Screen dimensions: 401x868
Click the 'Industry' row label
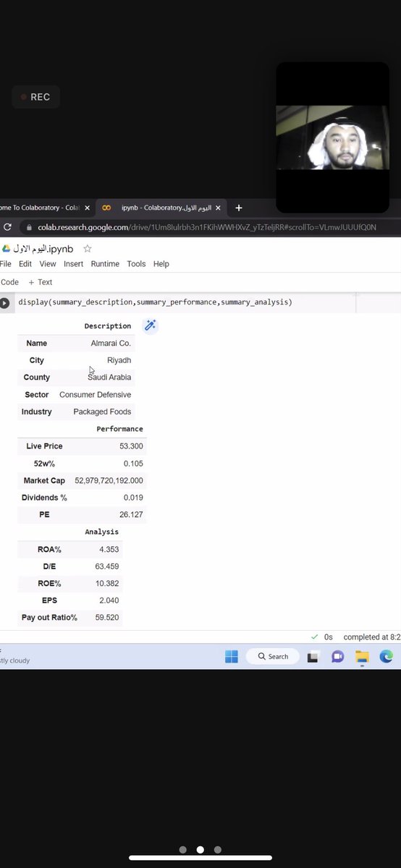(36, 412)
